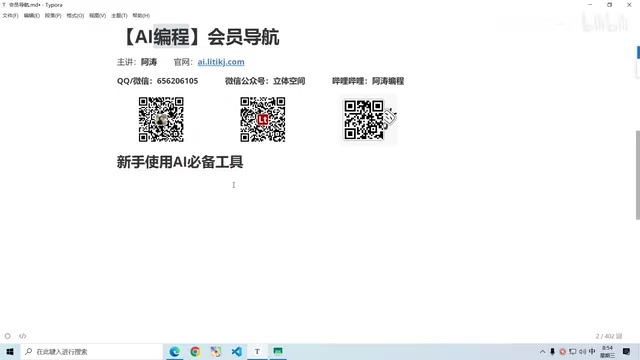
Task: Click the QQ/微信: 656206105 text
Action: (158, 81)
